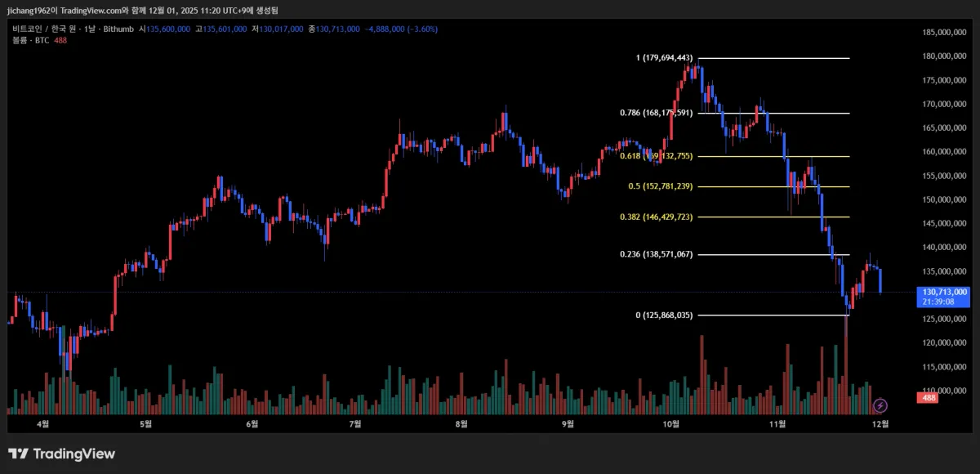
Task: Click the 11월 label on the time axis
Action: click(778, 424)
